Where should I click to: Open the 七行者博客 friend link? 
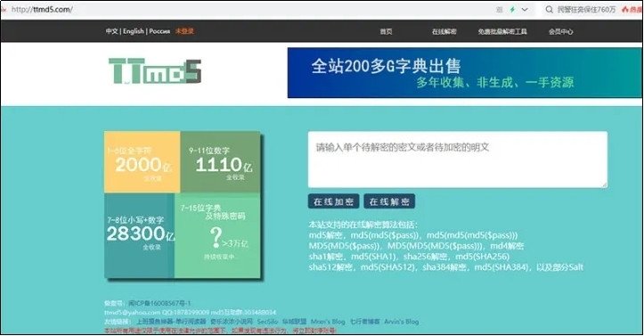(x=364, y=322)
